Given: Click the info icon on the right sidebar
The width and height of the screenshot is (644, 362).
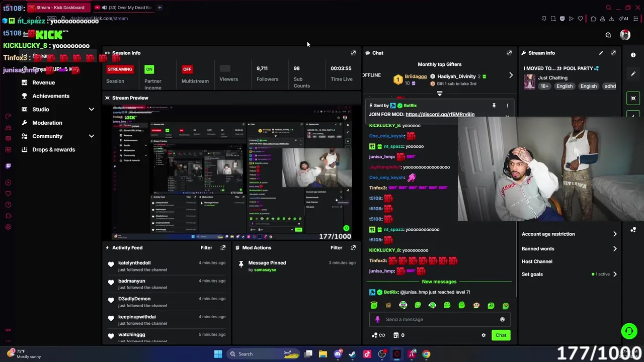Looking at the screenshot, I should pos(633,55).
